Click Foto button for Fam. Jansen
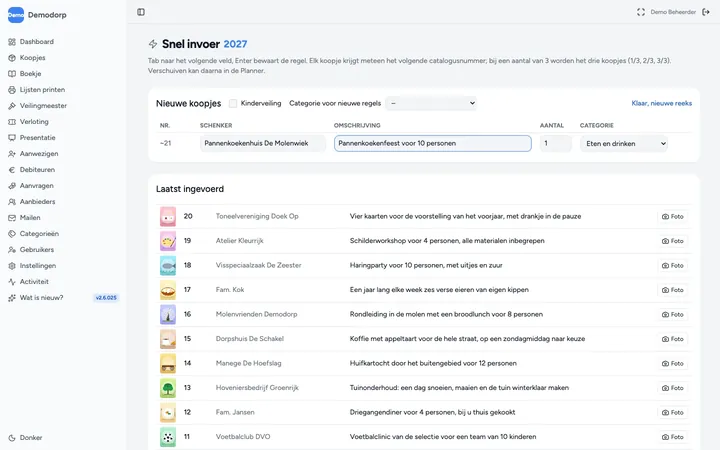720x450 pixels. point(672,413)
